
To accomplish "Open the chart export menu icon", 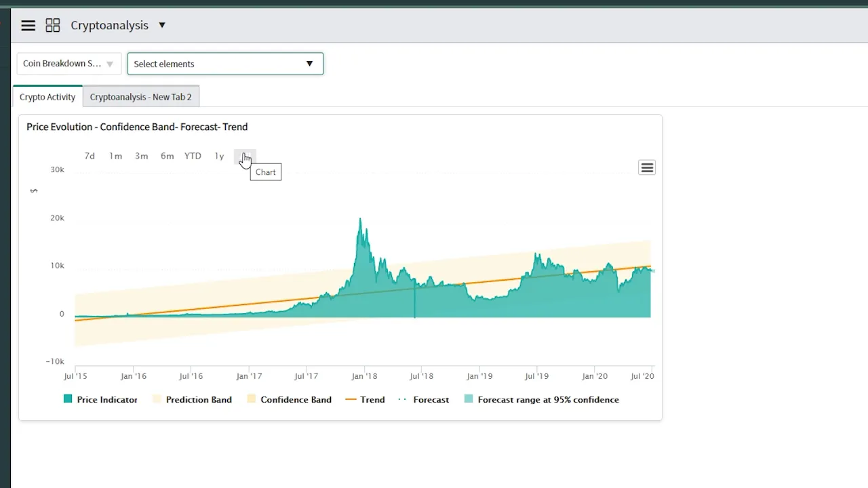I will pyautogui.click(x=646, y=167).
